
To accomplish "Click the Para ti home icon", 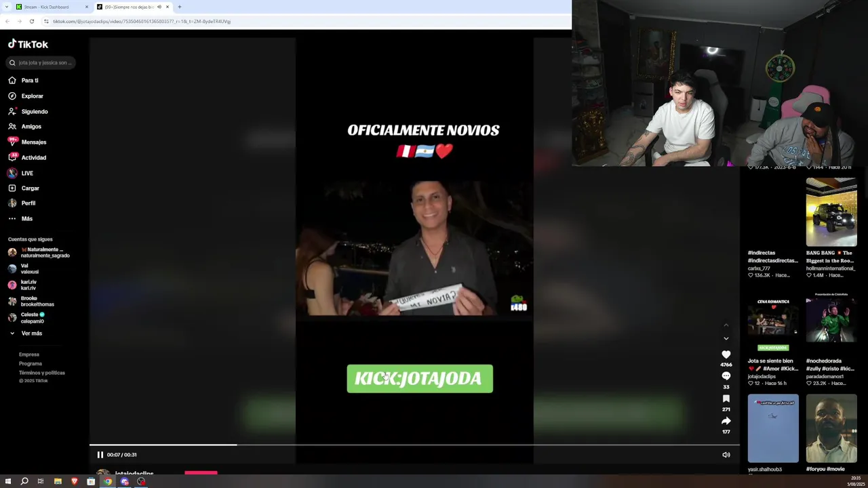I will pyautogui.click(x=12, y=80).
